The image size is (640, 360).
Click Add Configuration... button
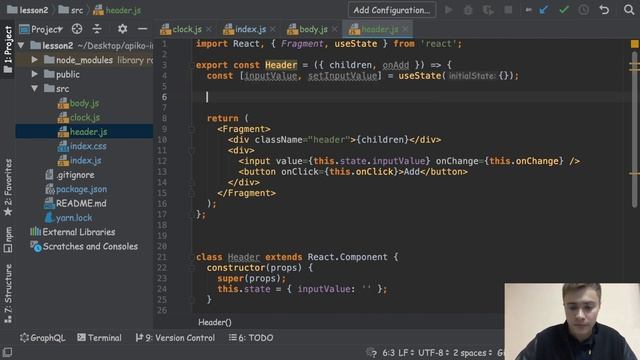[392, 10]
